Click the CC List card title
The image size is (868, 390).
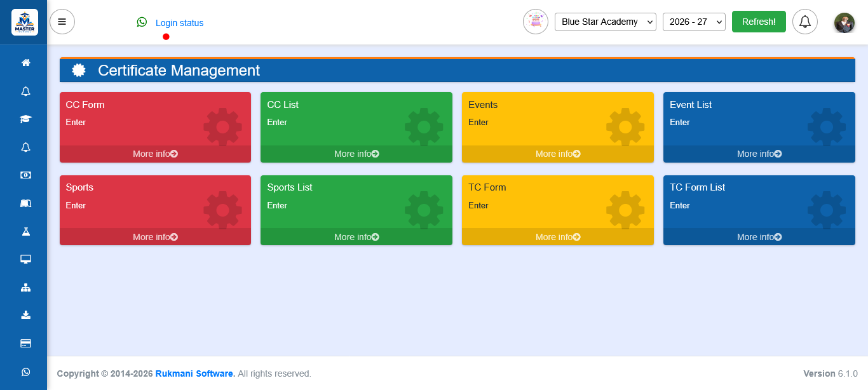(x=283, y=105)
